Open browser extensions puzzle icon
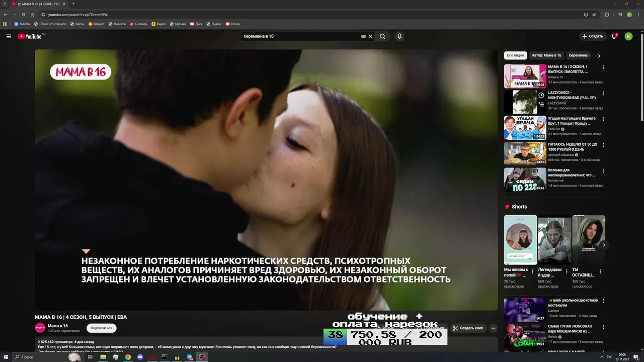The height and width of the screenshot is (362, 644). [x=607, y=15]
